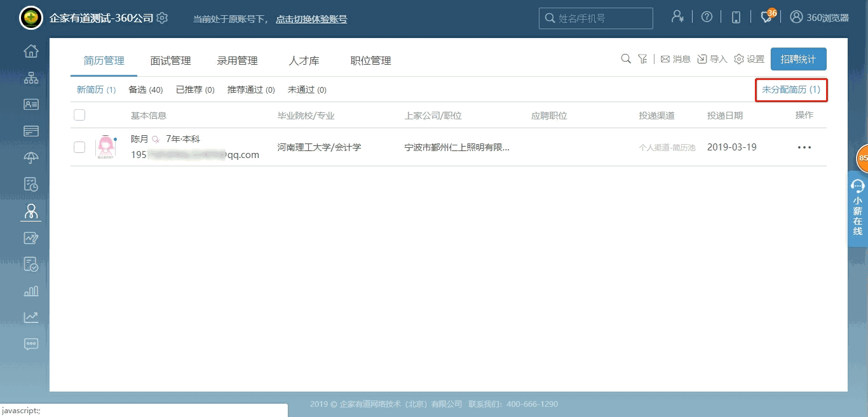The width and height of the screenshot is (868, 417).
Task: Click the chat bubble icon in sidebar
Action: tap(31, 344)
